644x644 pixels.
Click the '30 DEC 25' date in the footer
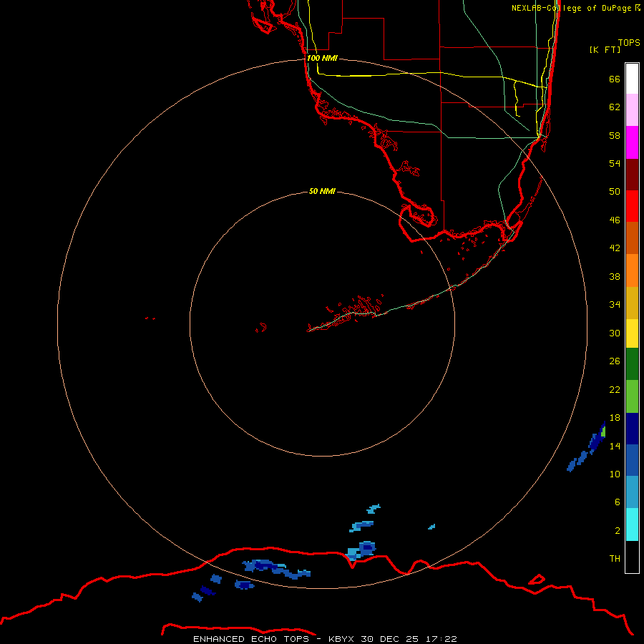[389, 639]
